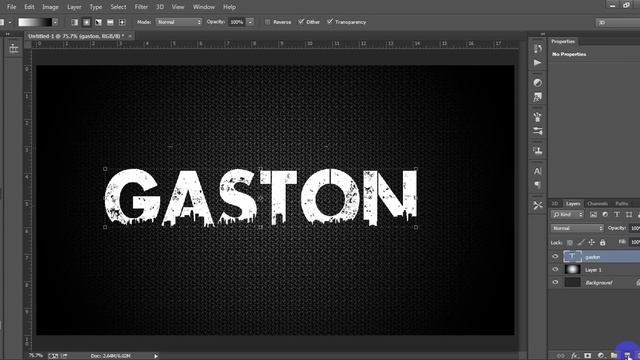Open the Tool Presets panel icon
The width and height of the screenshot is (640, 360).
coord(538,205)
